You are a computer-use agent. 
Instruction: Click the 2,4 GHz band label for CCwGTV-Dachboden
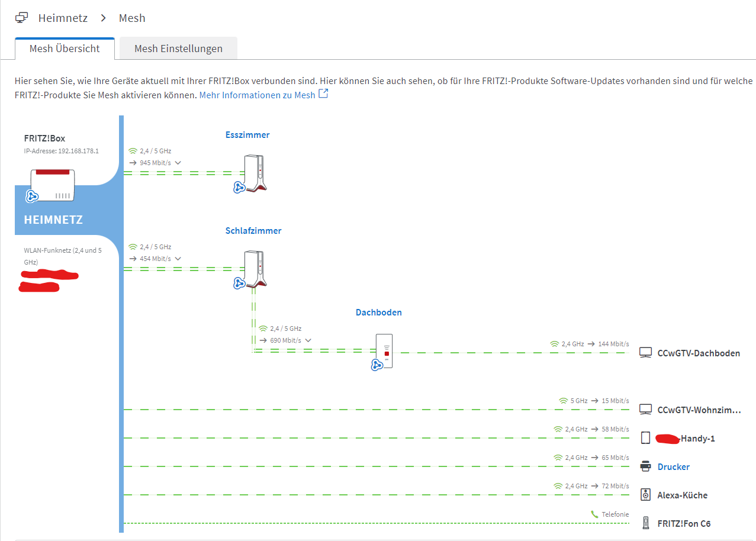tap(573, 344)
